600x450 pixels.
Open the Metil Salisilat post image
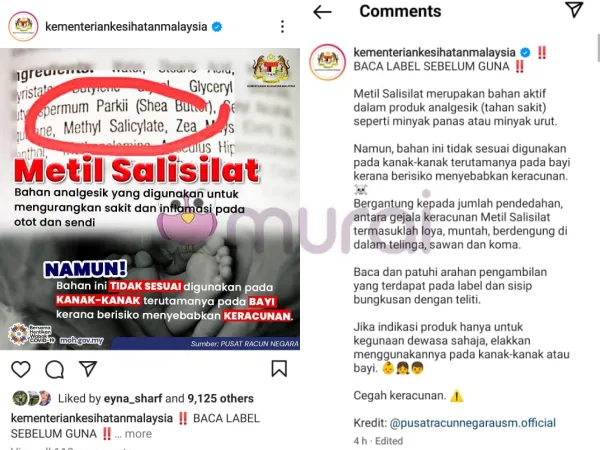pos(150,199)
